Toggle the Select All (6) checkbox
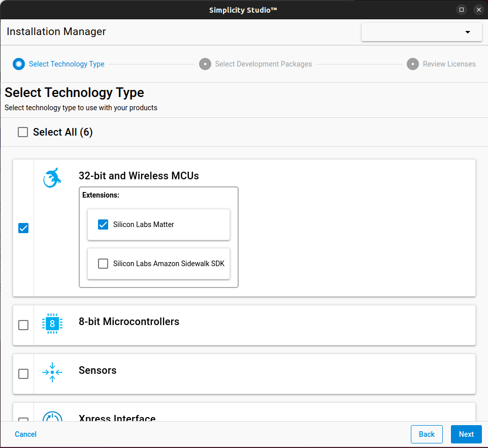Screen dimensions: 488x448 tap(23, 132)
